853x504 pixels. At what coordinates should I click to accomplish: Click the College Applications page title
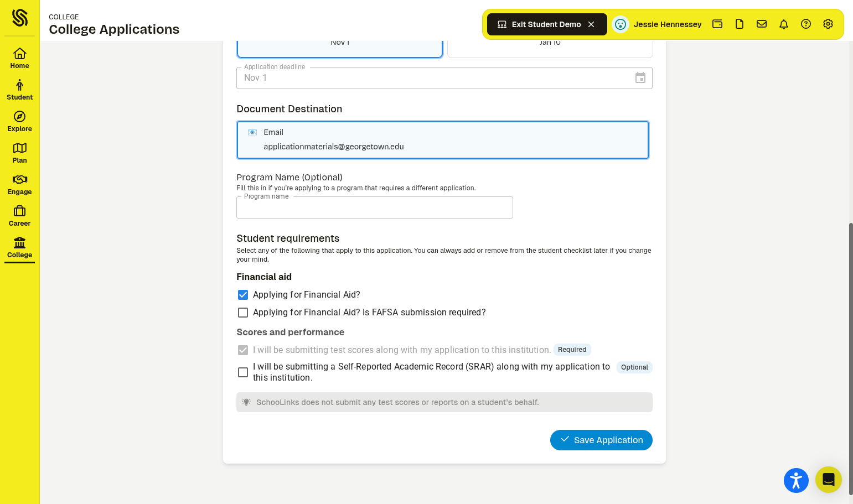click(x=114, y=29)
